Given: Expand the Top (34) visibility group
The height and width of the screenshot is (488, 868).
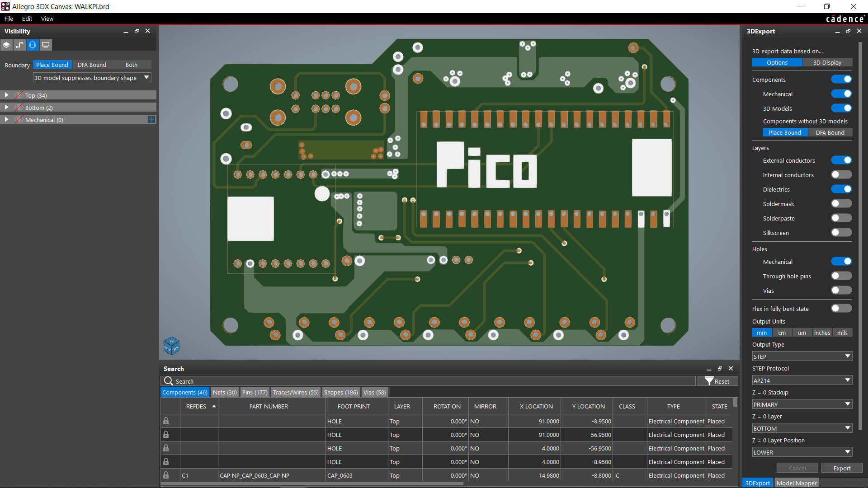Looking at the screenshot, I should tap(6, 95).
